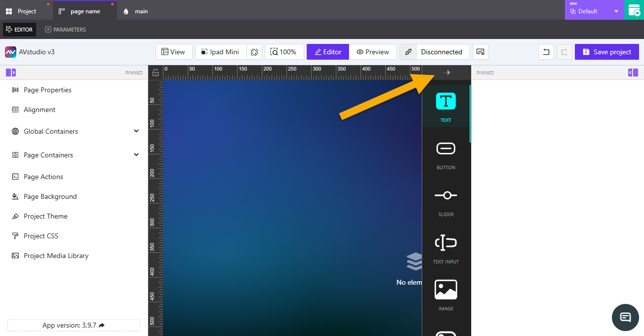Select the TEXT INPUT element tool
This screenshot has width=644, height=336.
point(445,247)
